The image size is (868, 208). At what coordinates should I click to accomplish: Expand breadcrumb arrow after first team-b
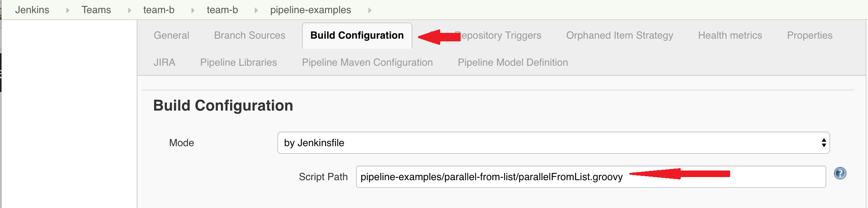(193, 10)
